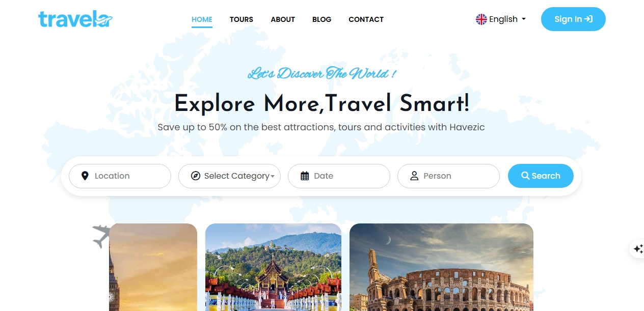Open the Contact page link

pyautogui.click(x=366, y=19)
